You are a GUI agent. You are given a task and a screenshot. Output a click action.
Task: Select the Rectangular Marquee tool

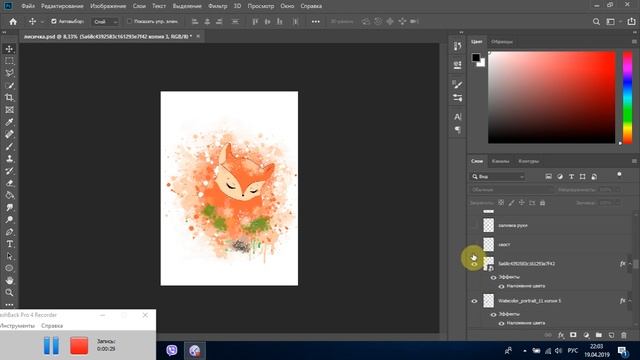[x=9, y=61]
